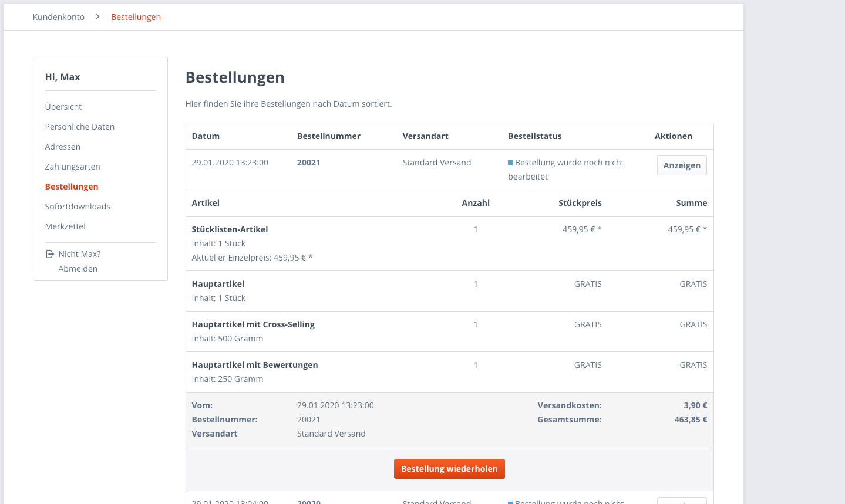845x504 pixels.
Task: Click Stückpreis column header
Action: tap(580, 203)
